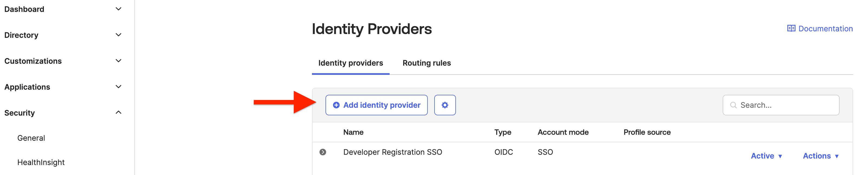
Task: Collapse the Security section chevron
Action: tap(118, 112)
